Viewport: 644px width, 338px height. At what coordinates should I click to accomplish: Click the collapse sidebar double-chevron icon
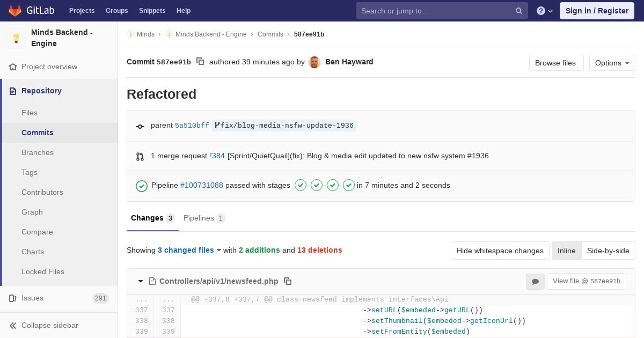pyautogui.click(x=13, y=326)
